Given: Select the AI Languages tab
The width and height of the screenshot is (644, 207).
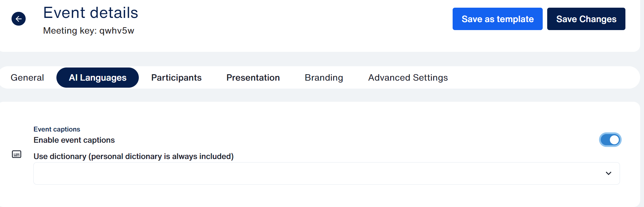Looking at the screenshot, I should [97, 78].
